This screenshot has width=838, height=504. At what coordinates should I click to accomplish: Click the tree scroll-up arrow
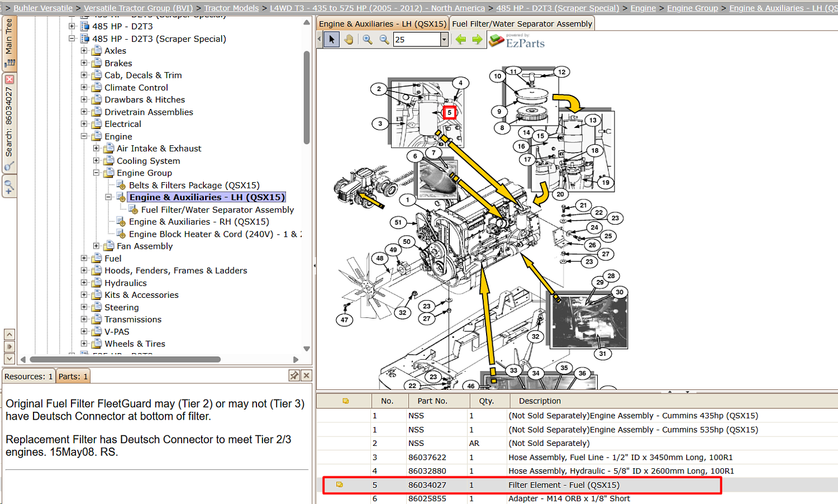click(307, 22)
